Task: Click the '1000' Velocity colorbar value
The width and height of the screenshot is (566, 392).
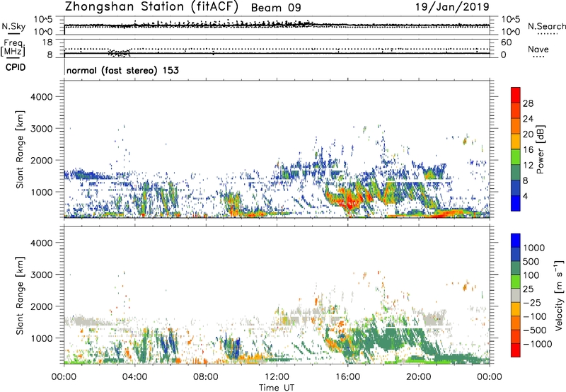Action: [534, 248]
